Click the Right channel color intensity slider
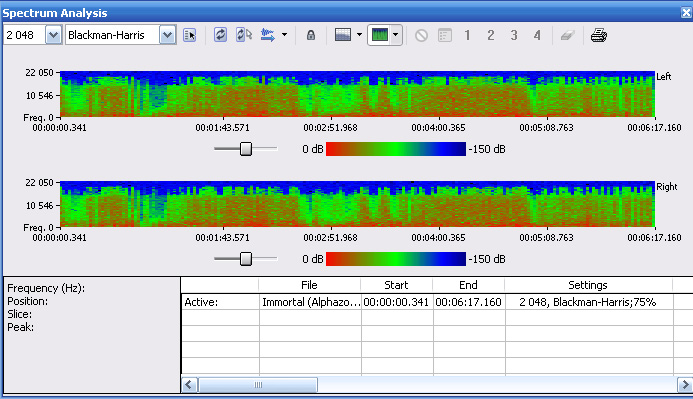 click(x=246, y=259)
